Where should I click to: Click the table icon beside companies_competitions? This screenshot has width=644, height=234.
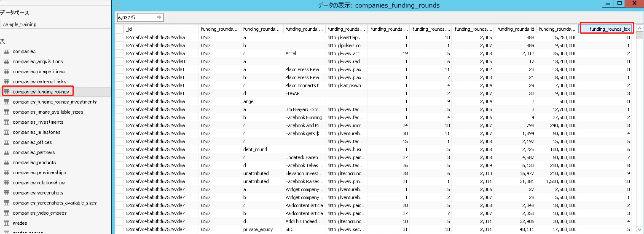(x=6, y=72)
